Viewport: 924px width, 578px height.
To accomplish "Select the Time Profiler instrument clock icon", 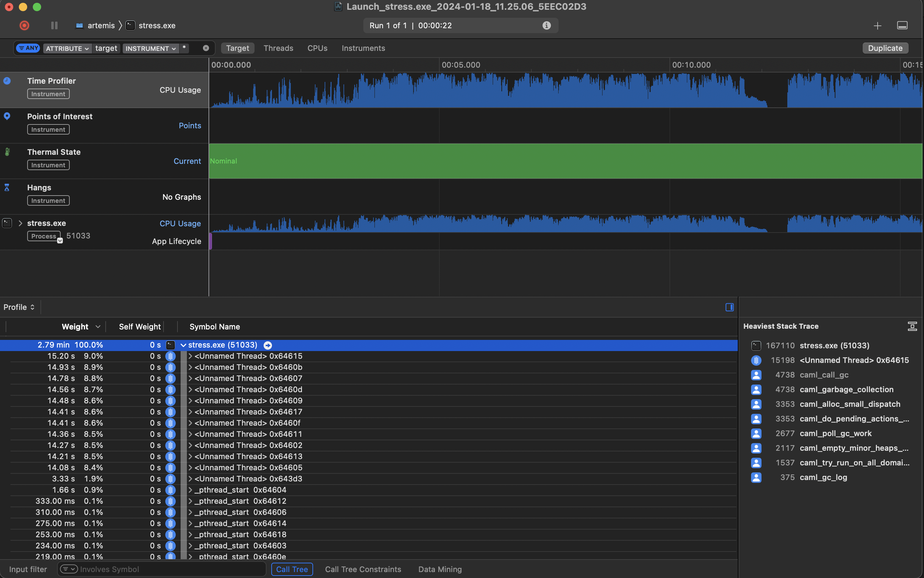I will pyautogui.click(x=7, y=81).
